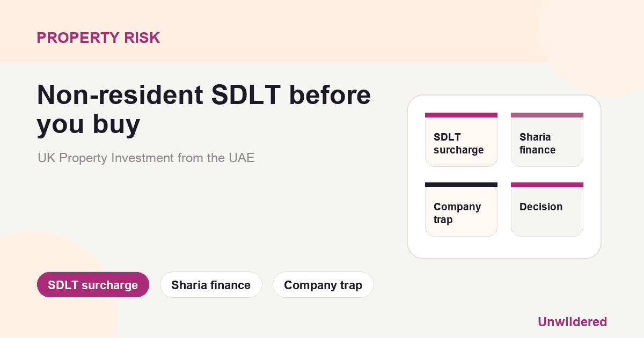This screenshot has width=644, height=338.
Task: Click the Non-resident SDLT headline
Action: [204, 110]
